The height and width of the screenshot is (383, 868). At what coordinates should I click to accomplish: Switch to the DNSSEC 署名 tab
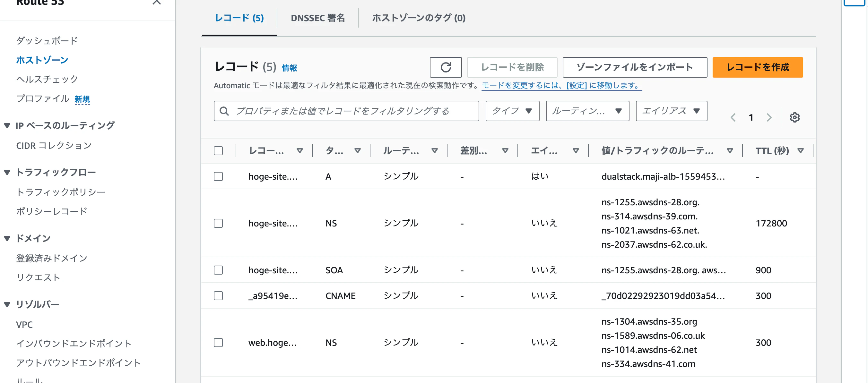coord(317,18)
